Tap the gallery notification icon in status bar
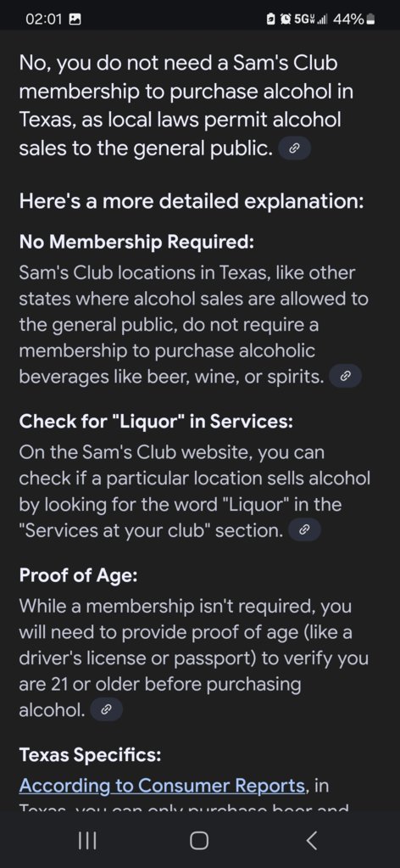The height and width of the screenshot is (868, 400). tap(74, 20)
